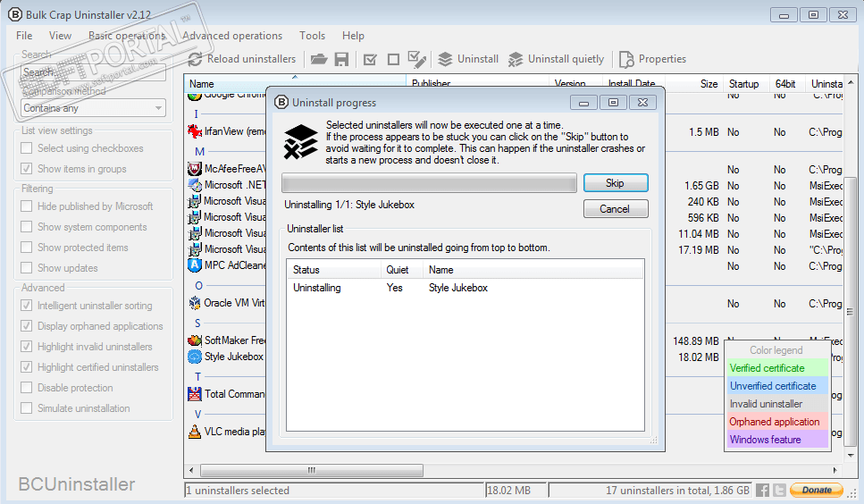Click the Microsoft .NET row icon
Viewport: 864px width, 504px height.
(195, 185)
